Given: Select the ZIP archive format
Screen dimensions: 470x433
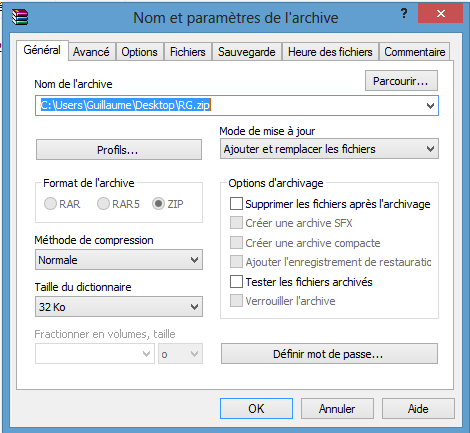Looking at the screenshot, I should [x=158, y=203].
